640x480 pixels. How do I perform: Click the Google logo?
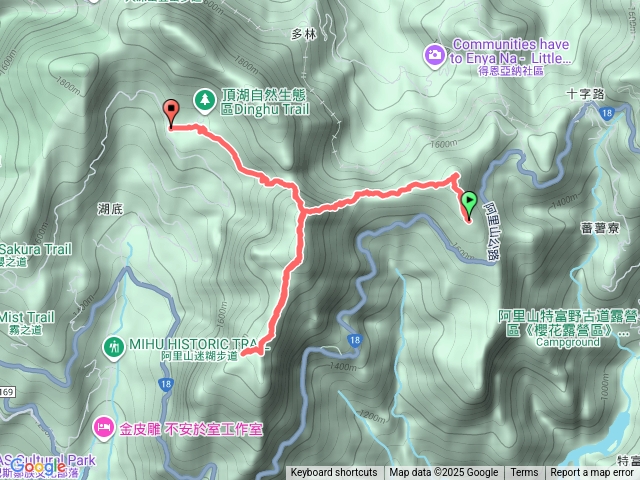click(38, 467)
